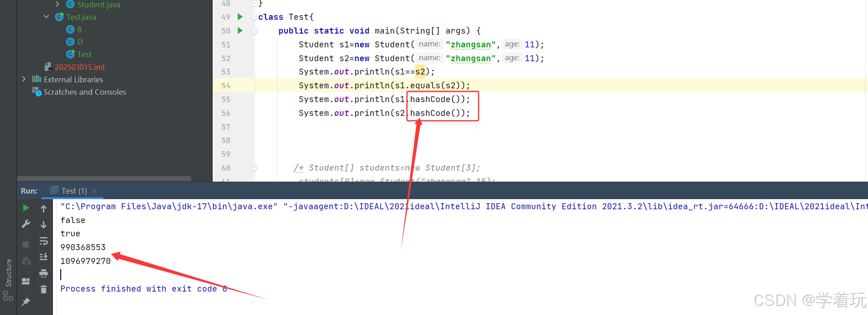Screen dimensions: 868x315
Task: Fold the block comment at line 60
Action: pos(255,168)
